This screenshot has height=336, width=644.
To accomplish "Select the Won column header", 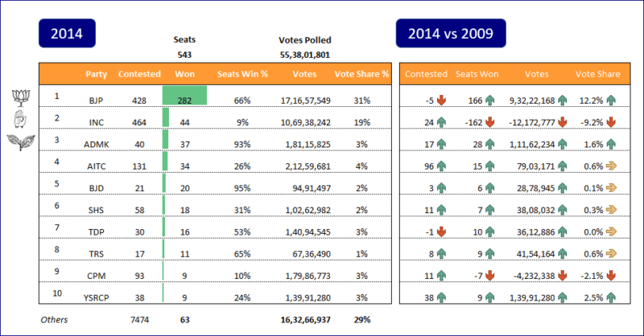I will click(185, 74).
